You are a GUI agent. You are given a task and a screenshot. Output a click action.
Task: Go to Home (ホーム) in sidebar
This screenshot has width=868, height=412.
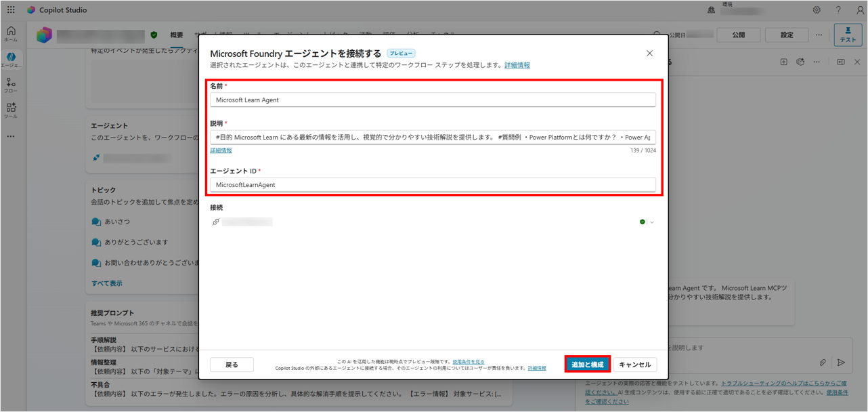(x=11, y=33)
